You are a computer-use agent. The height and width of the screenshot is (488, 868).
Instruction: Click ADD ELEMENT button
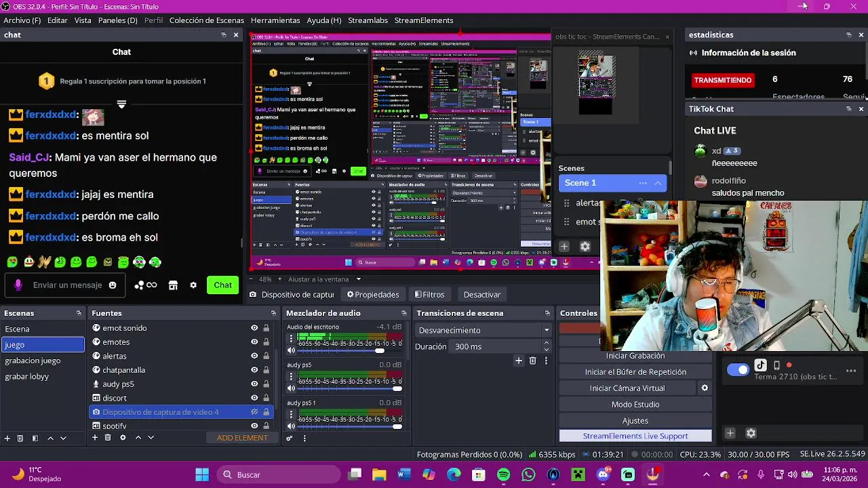click(x=242, y=438)
